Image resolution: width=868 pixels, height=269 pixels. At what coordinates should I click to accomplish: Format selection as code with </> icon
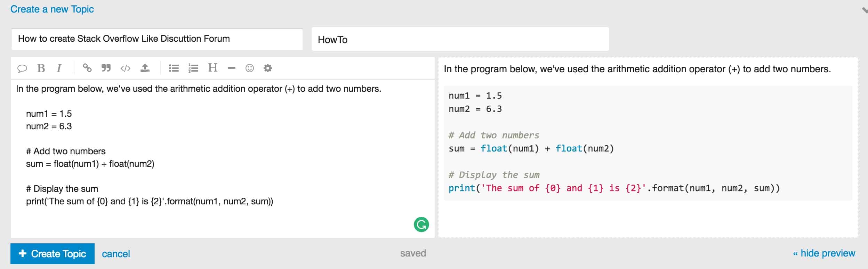tap(126, 68)
